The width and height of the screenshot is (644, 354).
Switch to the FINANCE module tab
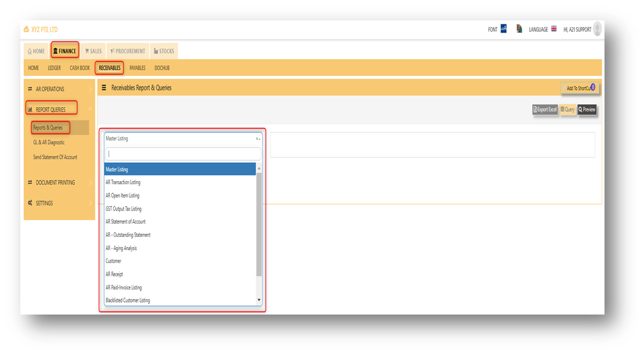(x=65, y=51)
